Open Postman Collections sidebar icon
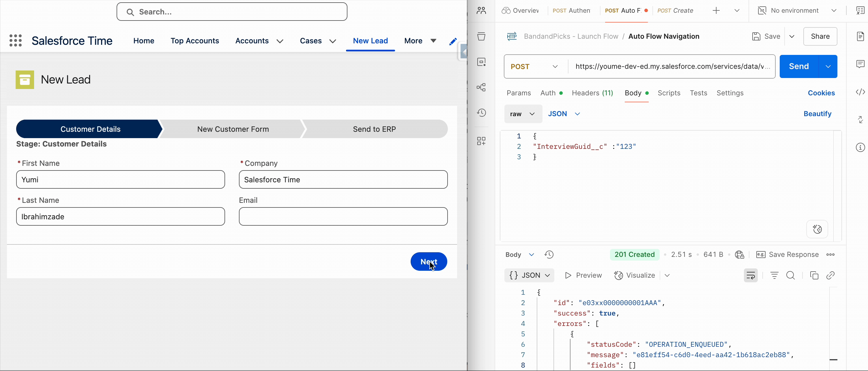The width and height of the screenshot is (868, 371). click(x=481, y=36)
